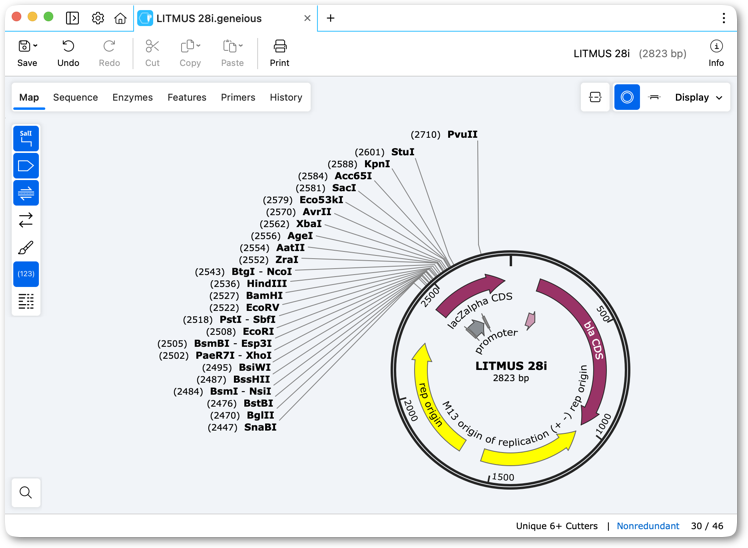Switch to the Primers tab
Screen dimensions: 748x548
click(x=238, y=97)
